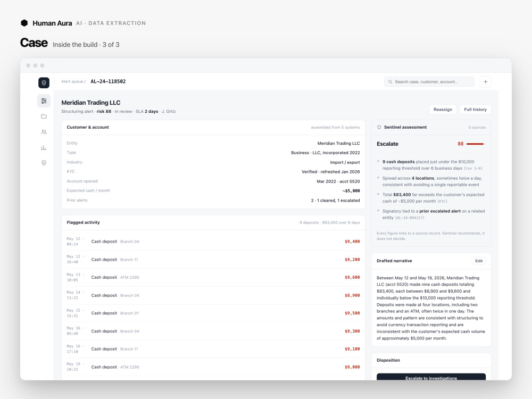The width and height of the screenshot is (532, 399).
Task: Select the May 16 17:10 $9,100 deposit
Action: pos(213,349)
